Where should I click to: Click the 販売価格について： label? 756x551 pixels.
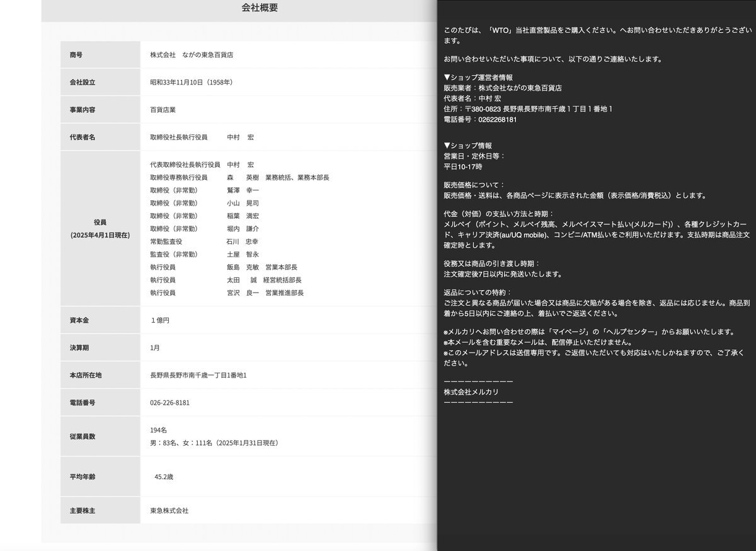pyautogui.click(x=474, y=185)
